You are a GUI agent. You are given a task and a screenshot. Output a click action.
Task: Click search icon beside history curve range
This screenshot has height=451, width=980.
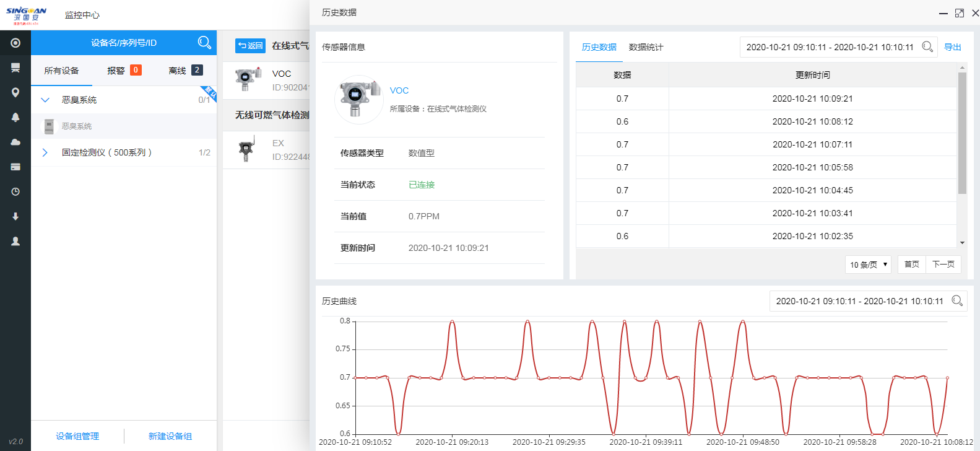[x=956, y=301]
